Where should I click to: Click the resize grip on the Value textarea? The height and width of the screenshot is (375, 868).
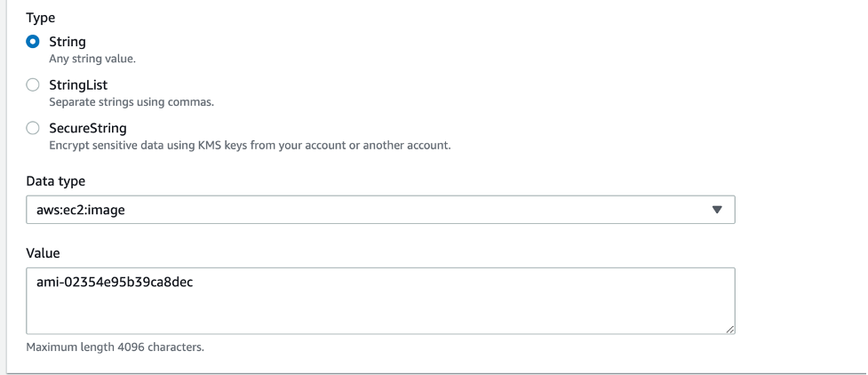point(729,330)
